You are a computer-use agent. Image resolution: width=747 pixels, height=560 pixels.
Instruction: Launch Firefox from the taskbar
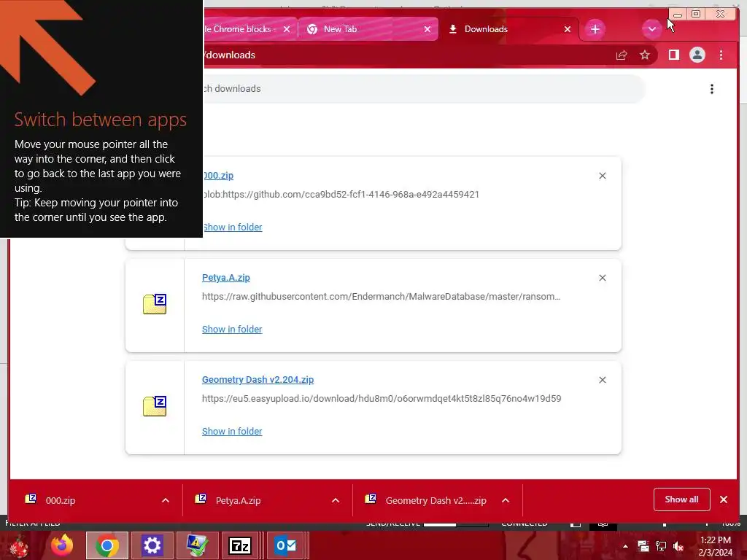62,545
